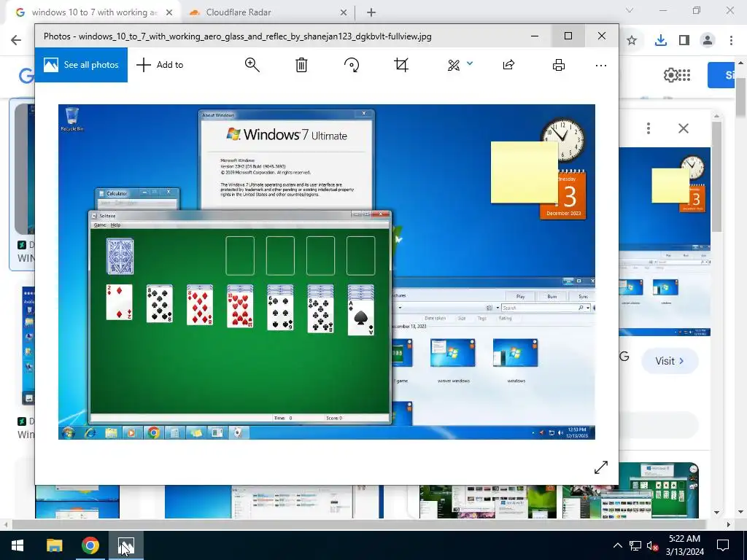Open the Crop tool in Photos
Screen dimensions: 747x560
(x=401, y=65)
